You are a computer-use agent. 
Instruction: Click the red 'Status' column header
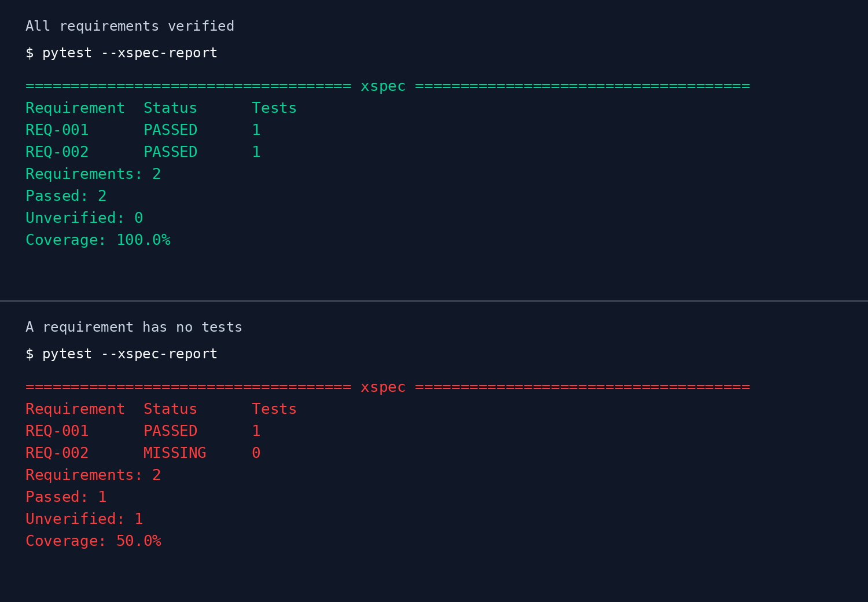coord(170,409)
